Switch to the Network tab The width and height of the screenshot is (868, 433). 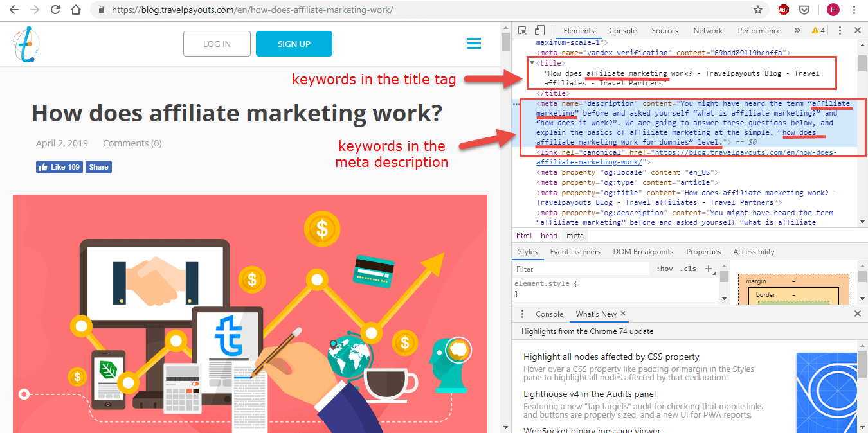coord(708,30)
